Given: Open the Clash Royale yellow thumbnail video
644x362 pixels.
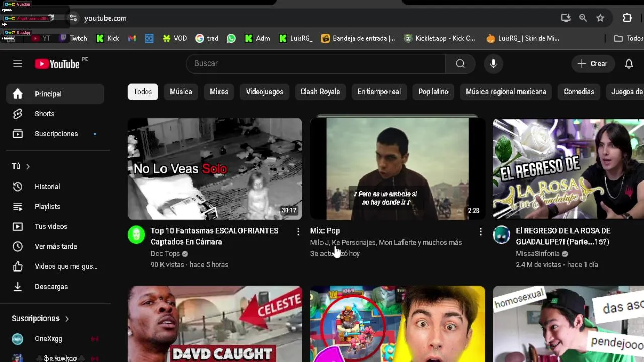Looking at the screenshot, I should pos(397,324).
